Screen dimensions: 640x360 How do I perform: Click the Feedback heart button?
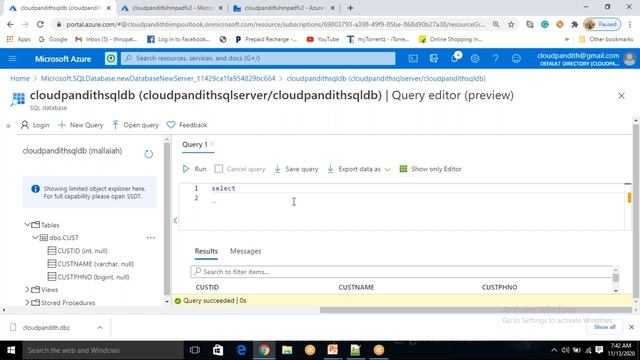pyautogui.click(x=187, y=125)
